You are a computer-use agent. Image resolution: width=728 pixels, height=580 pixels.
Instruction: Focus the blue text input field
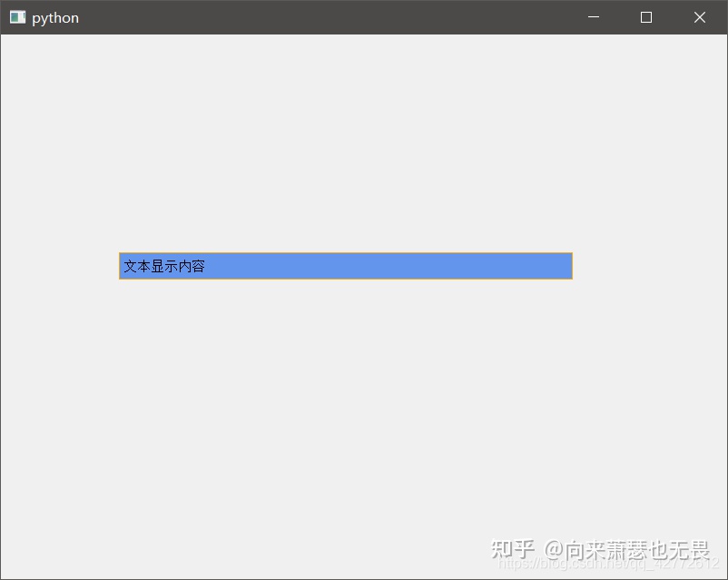coord(346,266)
